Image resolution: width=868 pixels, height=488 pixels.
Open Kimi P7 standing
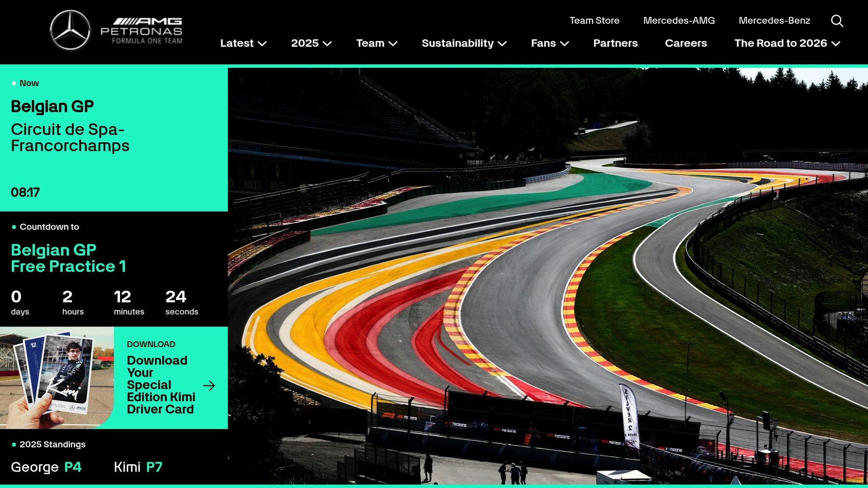click(x=138, y=467)
